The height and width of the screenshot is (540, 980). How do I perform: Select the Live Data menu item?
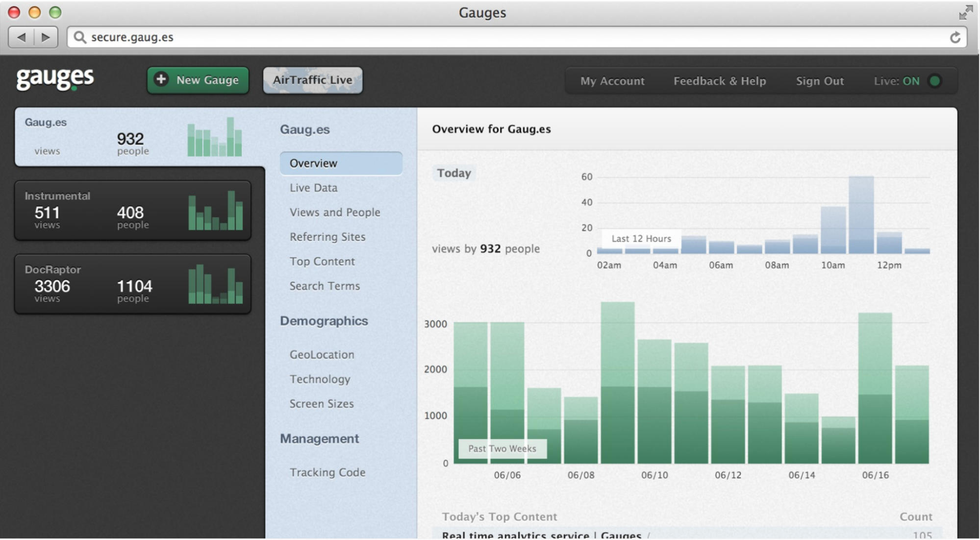coord(313,187)
